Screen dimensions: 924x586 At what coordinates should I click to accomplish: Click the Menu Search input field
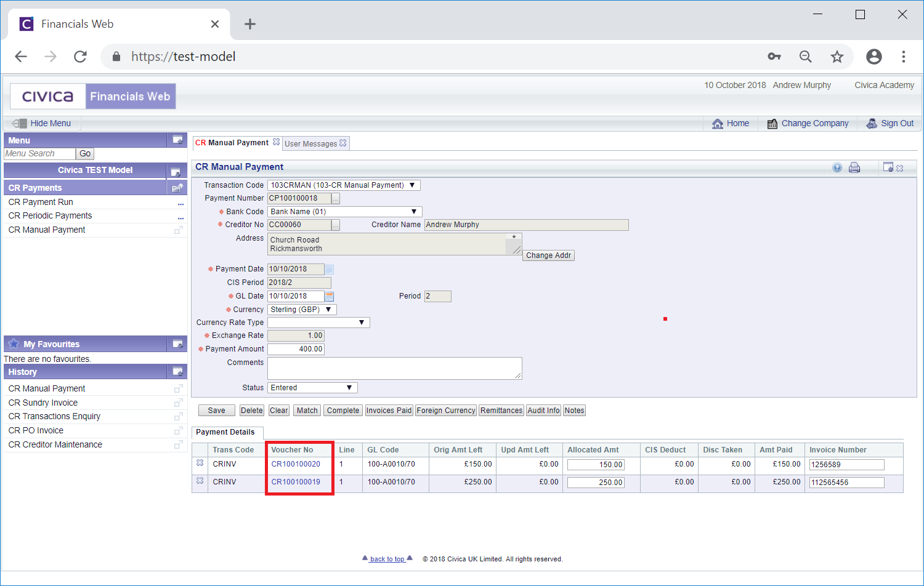[39, 154]
